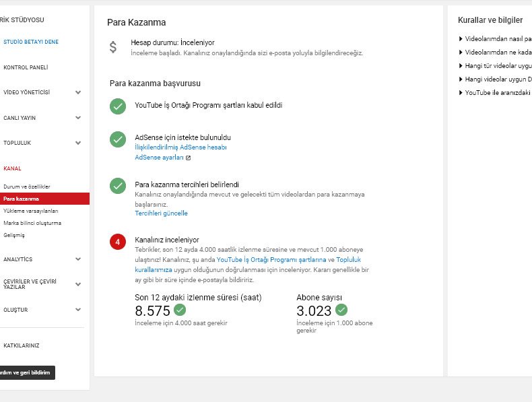Expand the Oluştur section chevron
Screen dimensions: 532x402
pyautogui.click(x=78, y=309)
